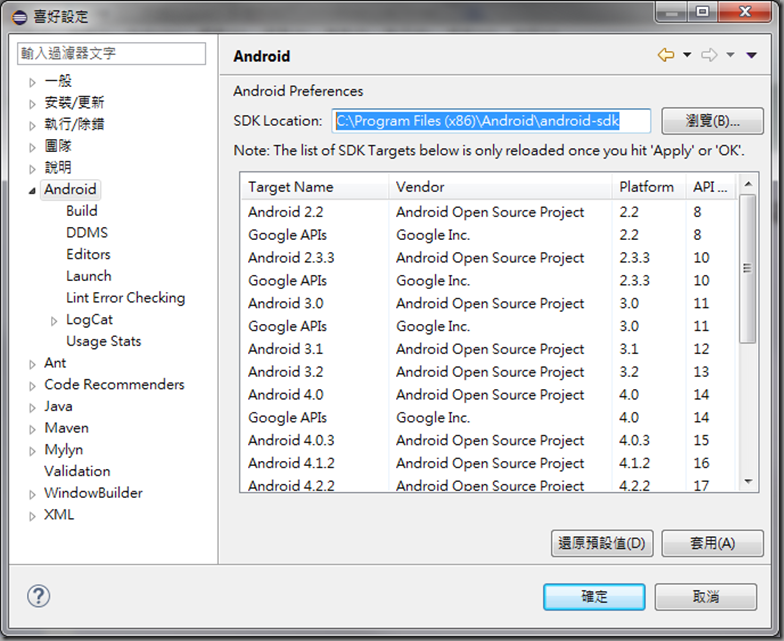Expand the XML tree node

(x=32, y=516)
